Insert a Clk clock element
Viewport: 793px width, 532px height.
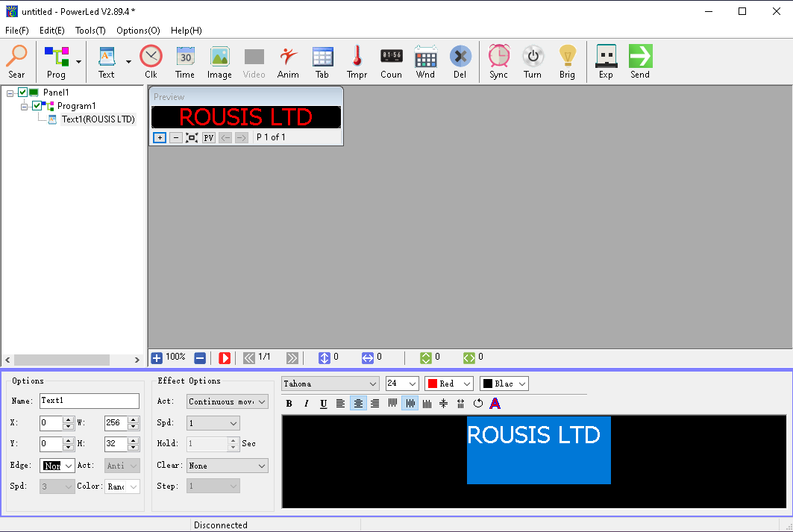151,62
